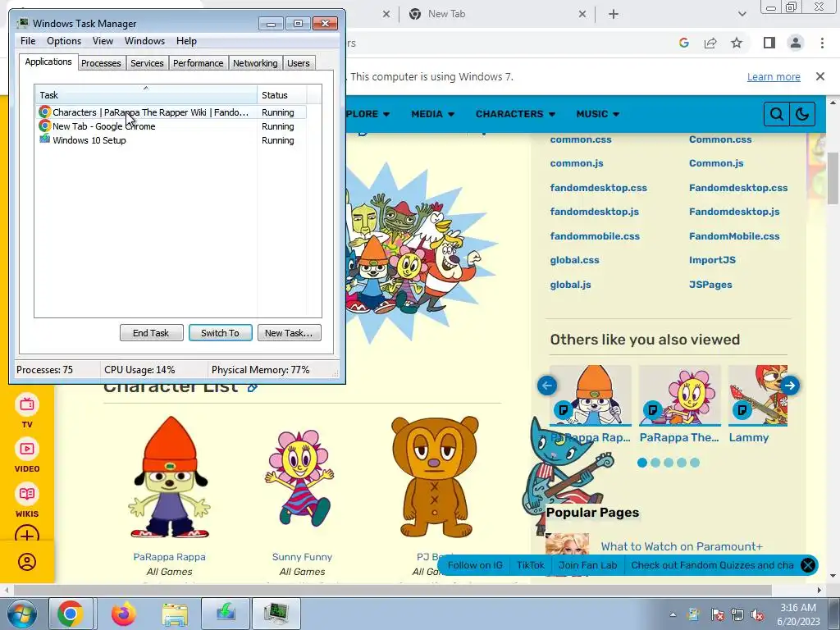The image size is (840, 630).
Task: Open the VIDEO icon in Fandom sidebar
Action: [27, 456]
